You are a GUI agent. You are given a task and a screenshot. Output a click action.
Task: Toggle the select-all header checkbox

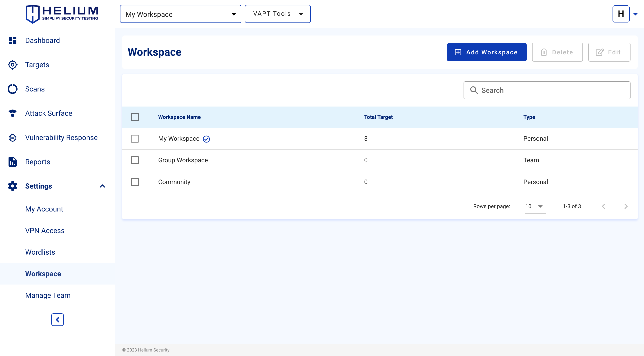click(x=135, y=117)
